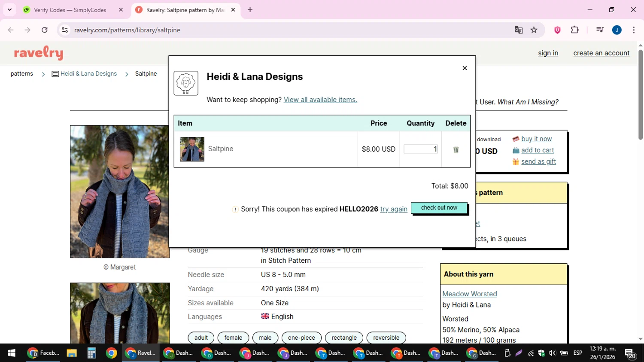Open the notification center icon
This screenshot has width=644, height=362.
tap(630, 353)
